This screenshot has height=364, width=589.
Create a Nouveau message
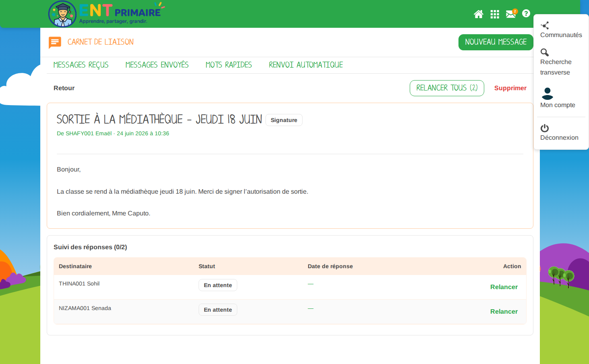pos(496,42)
